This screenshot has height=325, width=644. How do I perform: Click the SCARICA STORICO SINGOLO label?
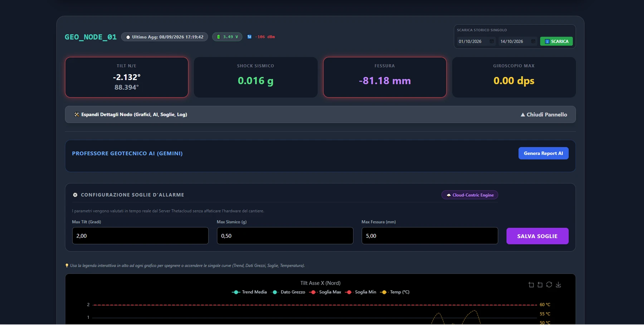click(482, 30)
